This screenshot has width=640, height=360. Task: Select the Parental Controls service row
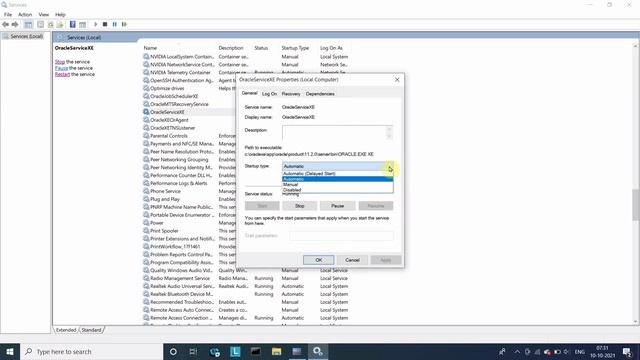pyautogui.click(x=169, y=136)
